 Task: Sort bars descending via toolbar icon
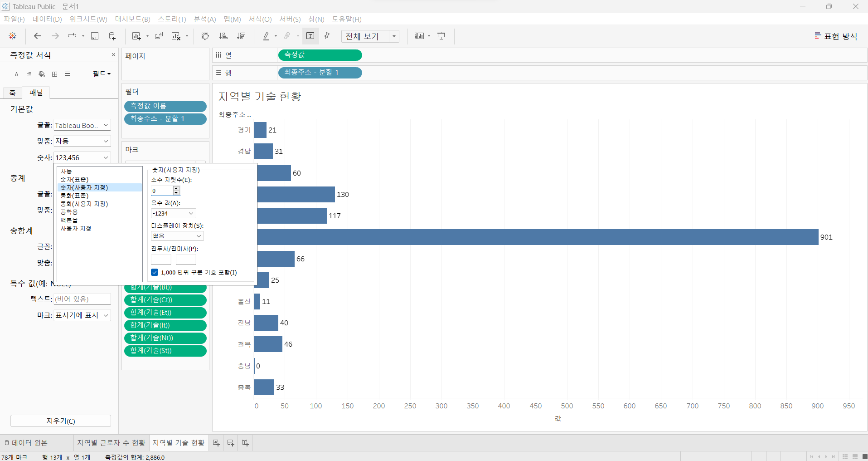[241, 36]
